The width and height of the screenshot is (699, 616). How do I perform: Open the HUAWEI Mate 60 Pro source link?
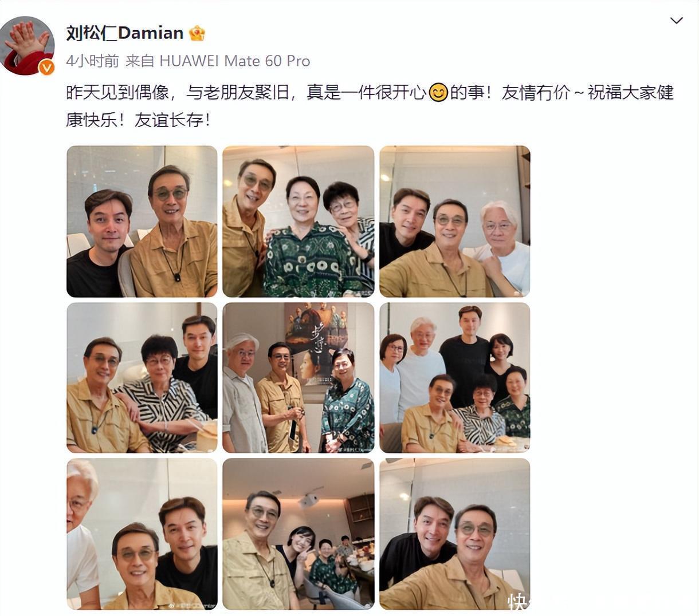point(234,61)
